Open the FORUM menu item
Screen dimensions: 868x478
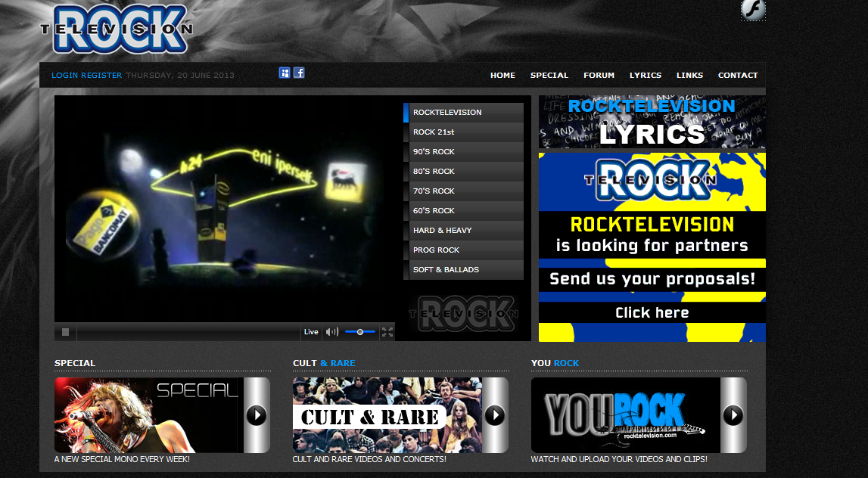pyautogui.click(x=599, y=75)
